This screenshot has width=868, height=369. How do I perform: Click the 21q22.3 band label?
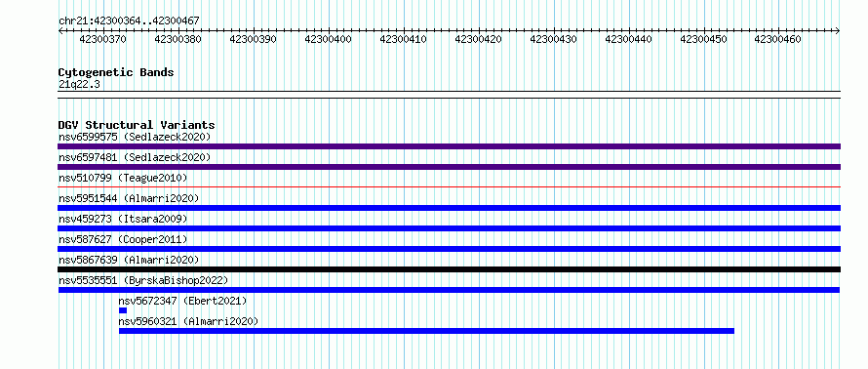coord(79,84)
